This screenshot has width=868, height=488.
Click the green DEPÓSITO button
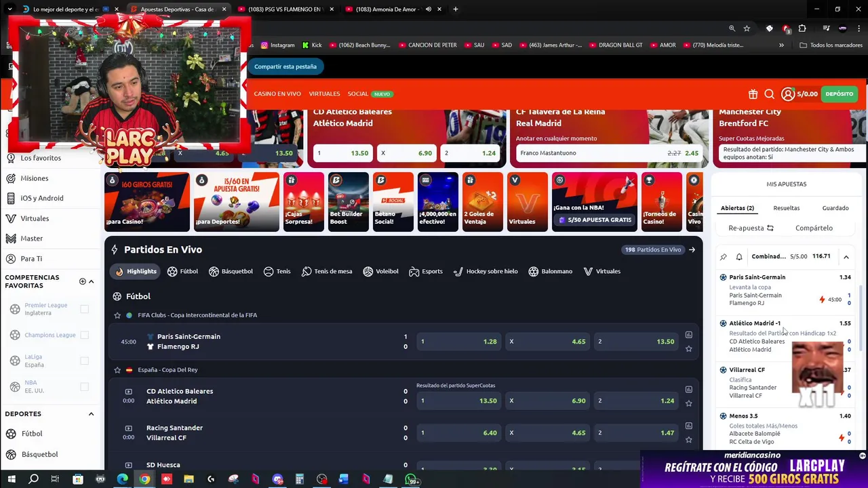(x=840, y=94)
